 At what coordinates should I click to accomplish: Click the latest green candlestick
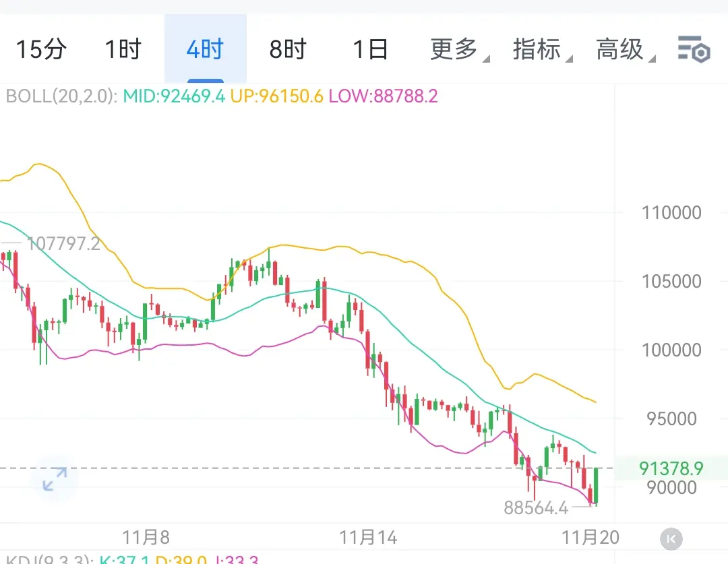(x=596, y=486)
